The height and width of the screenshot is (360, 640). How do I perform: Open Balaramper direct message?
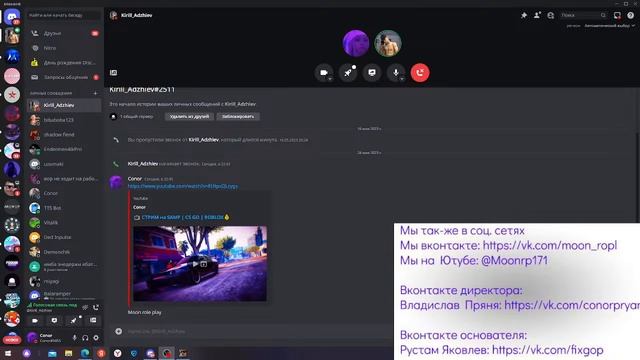coord(64,294)
